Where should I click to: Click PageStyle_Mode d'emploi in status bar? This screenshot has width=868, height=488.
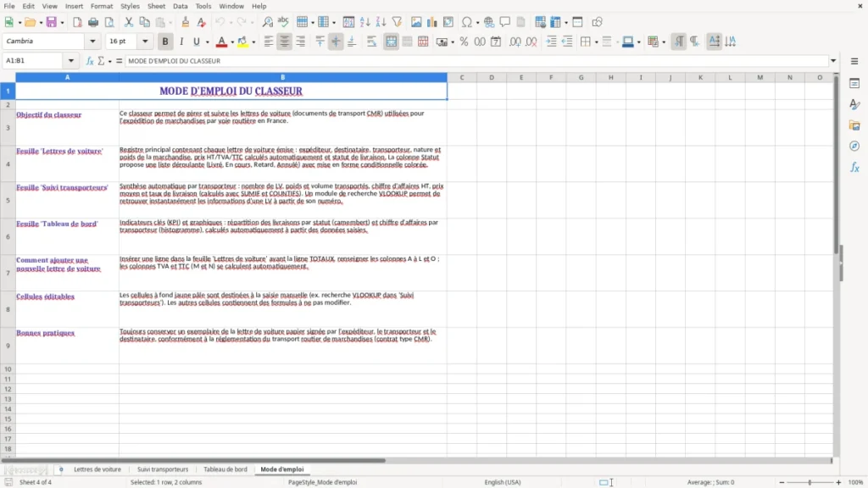point(323,482)
